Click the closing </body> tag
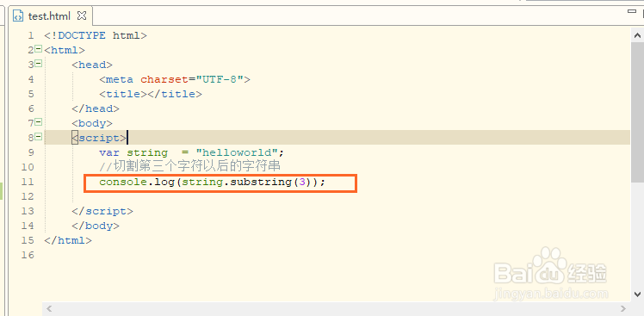This screenshot has width=644, height=316. tap(96, 226)
